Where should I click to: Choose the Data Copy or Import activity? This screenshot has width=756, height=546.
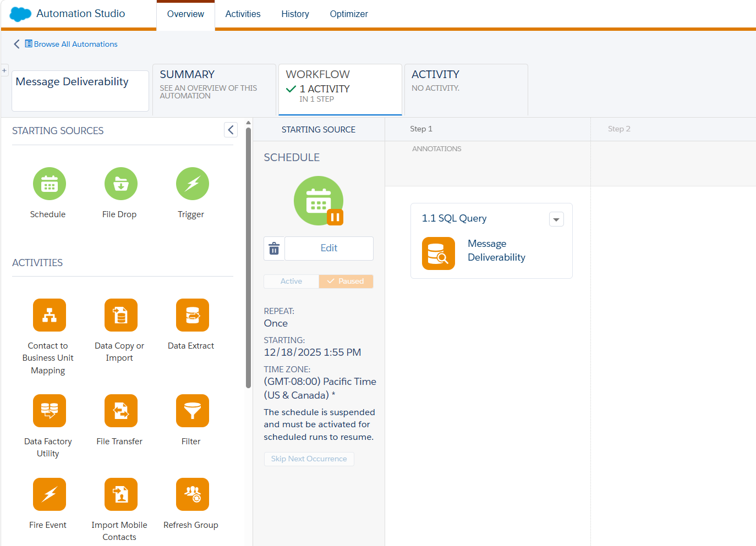120,315
